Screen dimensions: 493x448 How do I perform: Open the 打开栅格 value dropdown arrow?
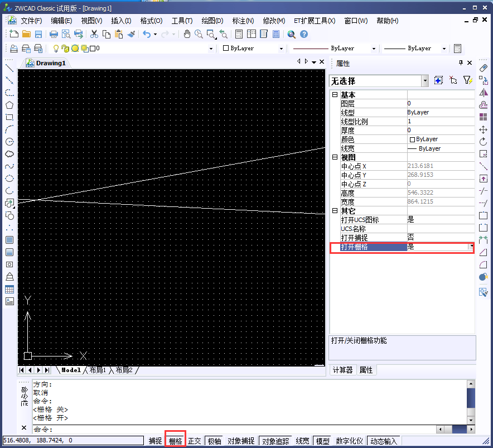point(470,247)
